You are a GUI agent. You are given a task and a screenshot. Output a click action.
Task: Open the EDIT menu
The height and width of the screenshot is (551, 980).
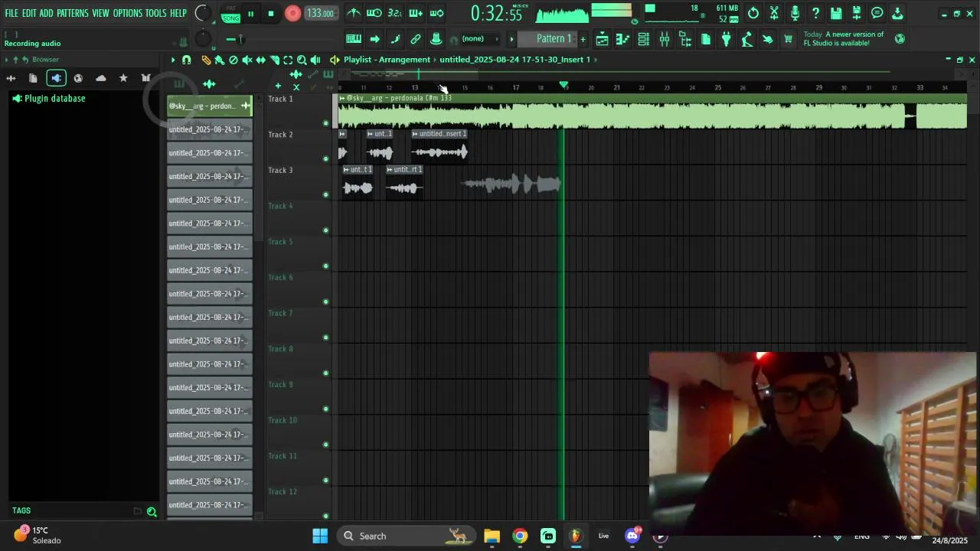pyautogui.click(x=29, y=13)
